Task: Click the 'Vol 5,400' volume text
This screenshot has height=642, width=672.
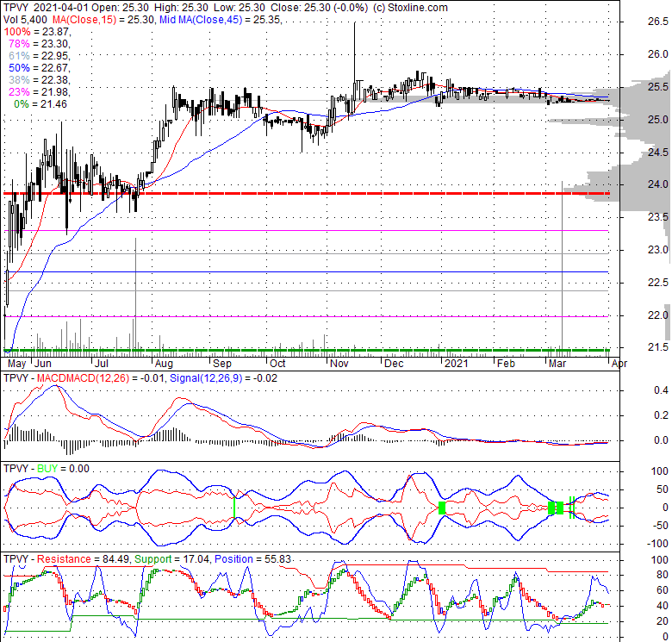Action: 26,19
